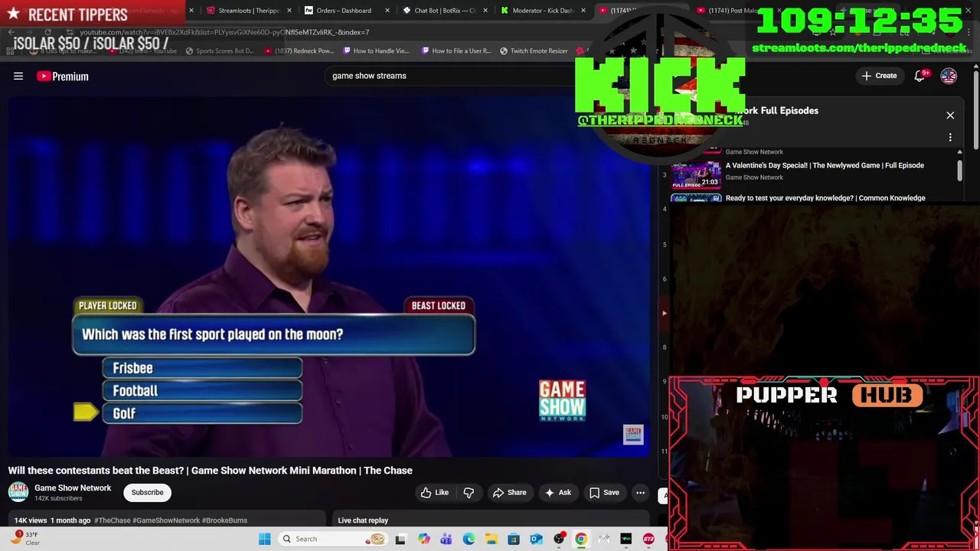Open more actions ellipsis below video
The image size is (980, 551).
[x=640, y=493]
